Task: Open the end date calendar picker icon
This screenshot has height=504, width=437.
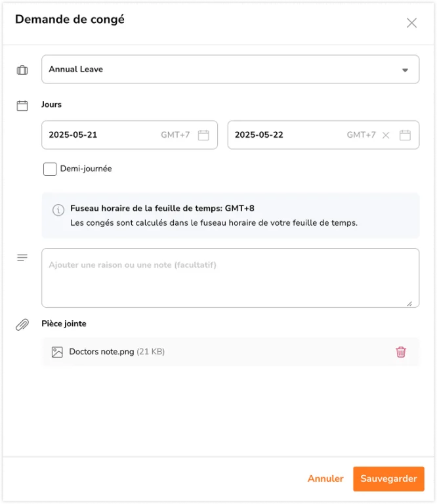Action: (x=405, y=135)
